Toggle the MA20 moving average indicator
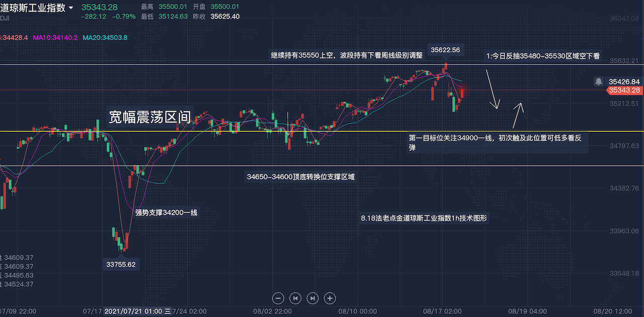Screen dimensions: 644x317 (x=105, y=38)
